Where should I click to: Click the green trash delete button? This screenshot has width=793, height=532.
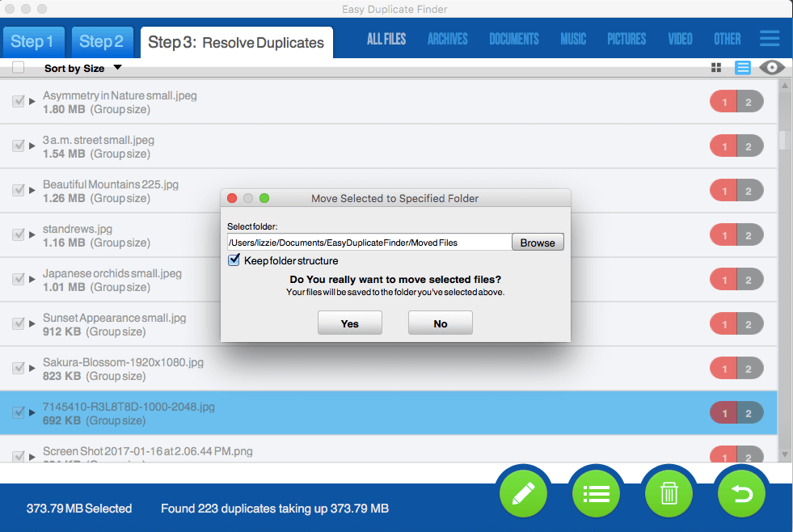pos(669,493)
